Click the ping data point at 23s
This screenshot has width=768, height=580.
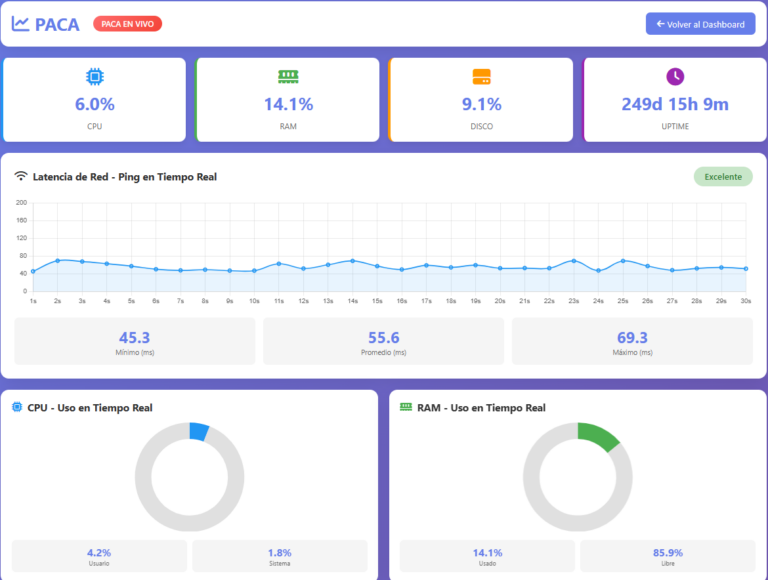click(573, 261)
